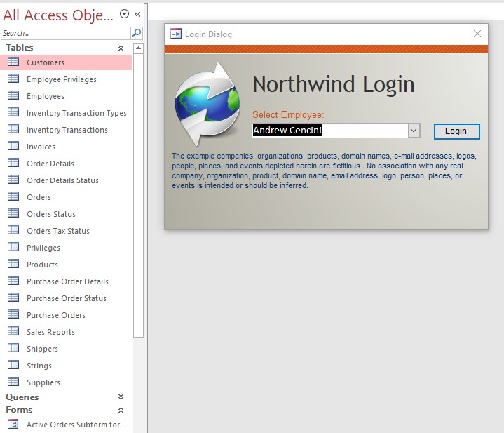Click the Inventory Transaction Types table icon
The height and width of the screenshot is (433, 504).
pos(13,112)
